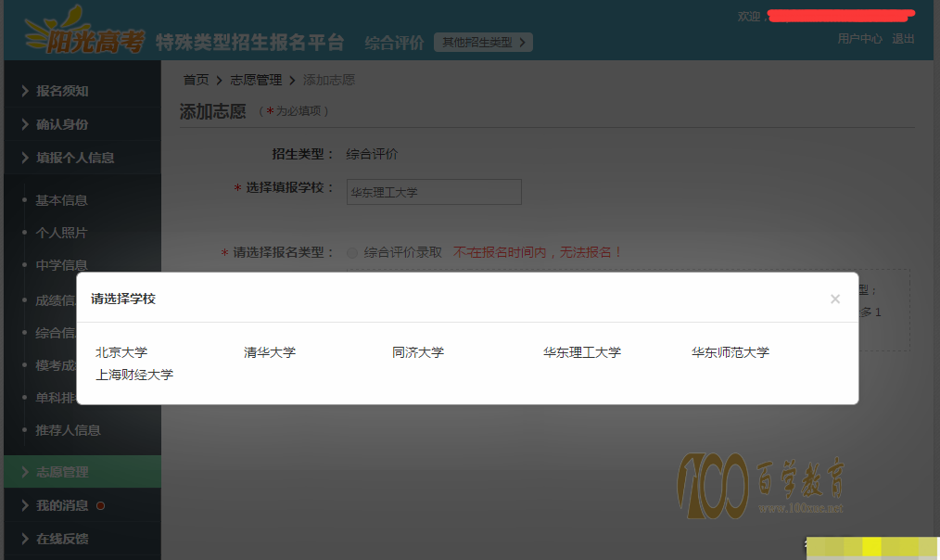
Task: Expand the 确认身份 sidebar section
Action: click(x=83, y=125)
